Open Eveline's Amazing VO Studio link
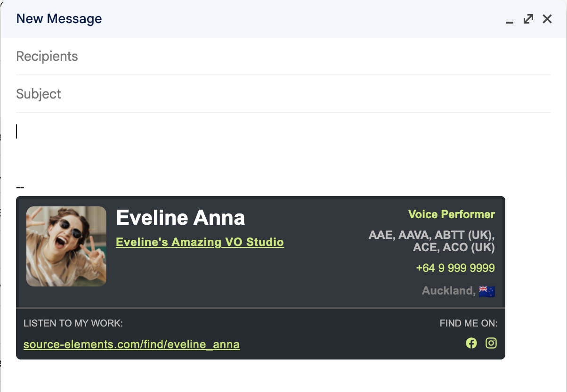The image size is (567, 392). tap(200, 242)
